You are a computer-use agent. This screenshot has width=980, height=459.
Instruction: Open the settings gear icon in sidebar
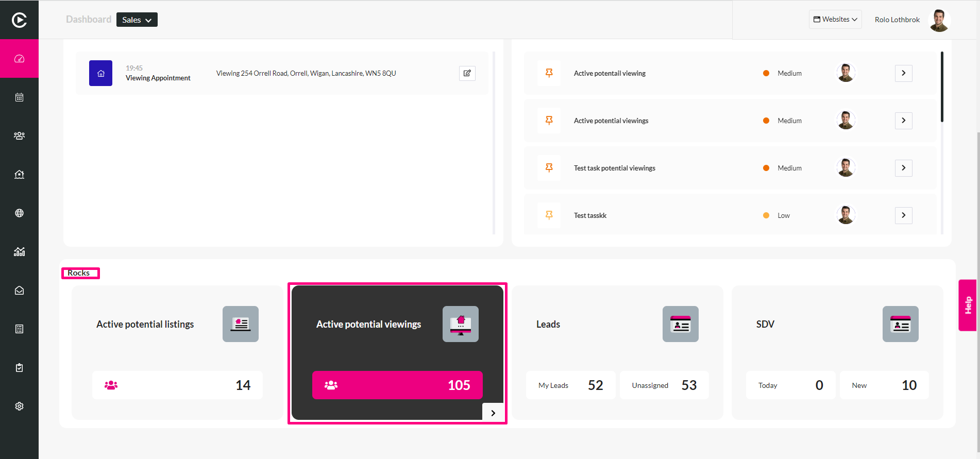click(x=19, y=406)
